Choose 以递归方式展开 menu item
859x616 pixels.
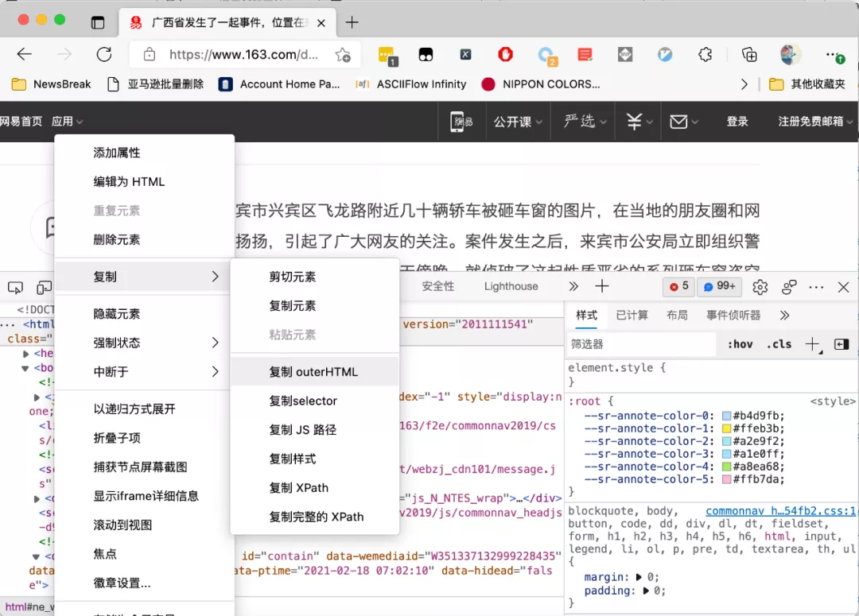tap(145, 409)
